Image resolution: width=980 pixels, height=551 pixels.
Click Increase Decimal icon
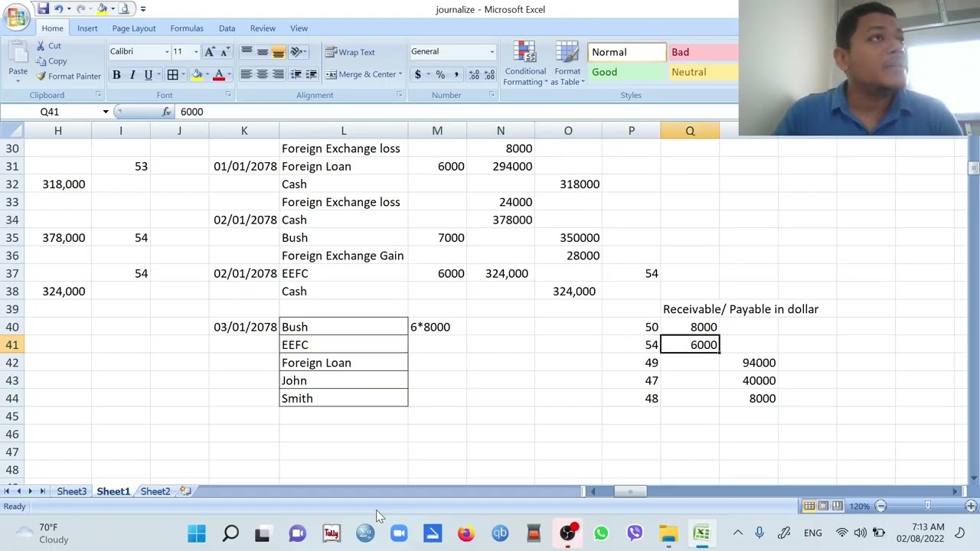point(474,75)
